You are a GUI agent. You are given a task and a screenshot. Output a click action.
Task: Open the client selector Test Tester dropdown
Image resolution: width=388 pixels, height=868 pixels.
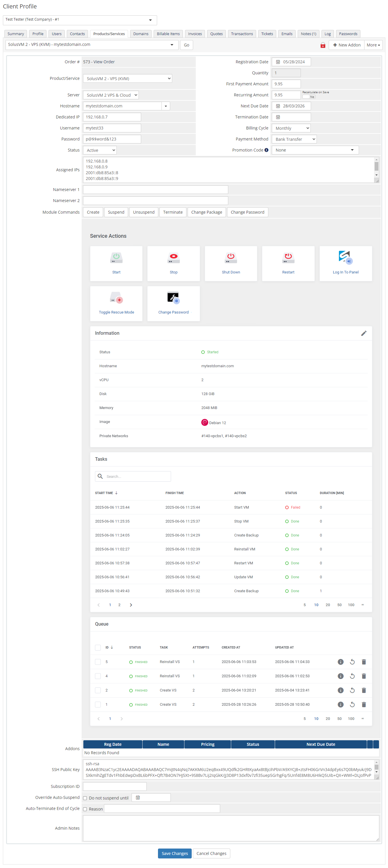tap(80, 20)
